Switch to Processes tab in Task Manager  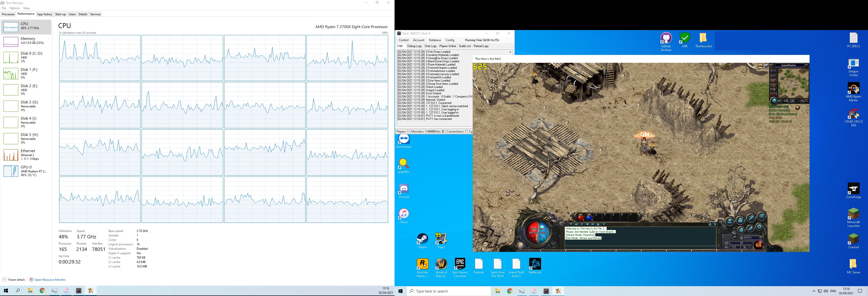(8, 14)
